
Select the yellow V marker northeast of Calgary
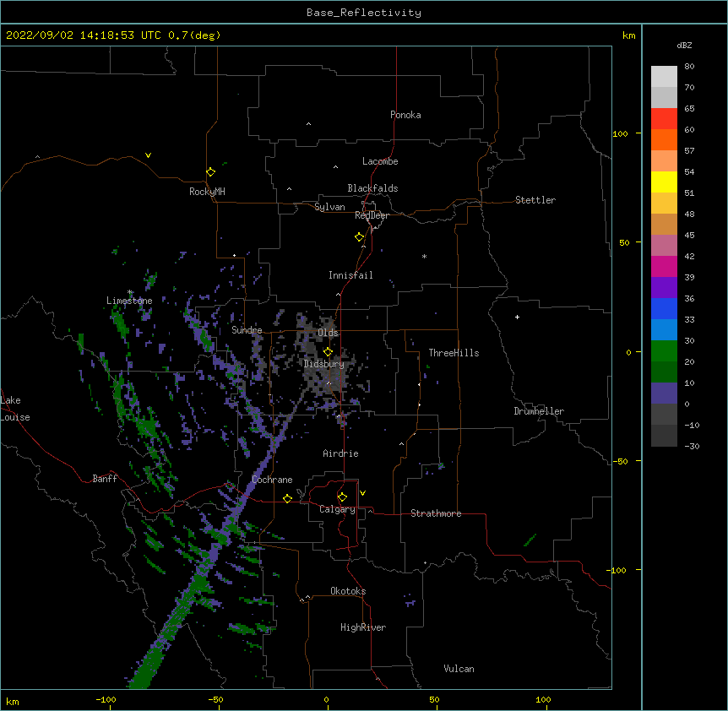coord(362,493)
